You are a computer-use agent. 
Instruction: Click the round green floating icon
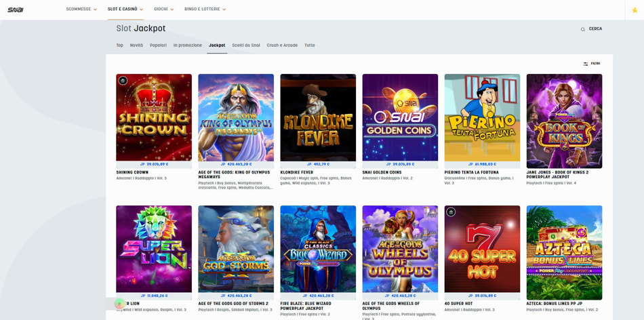(119, 304)
